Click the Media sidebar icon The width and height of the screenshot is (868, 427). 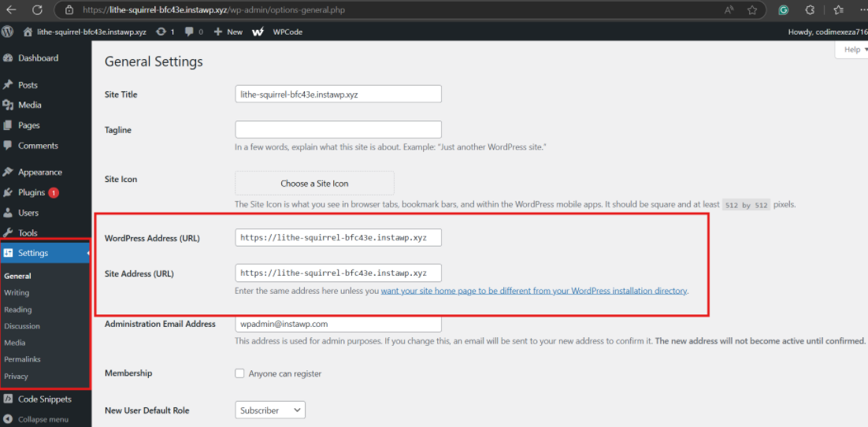point(8,105)
